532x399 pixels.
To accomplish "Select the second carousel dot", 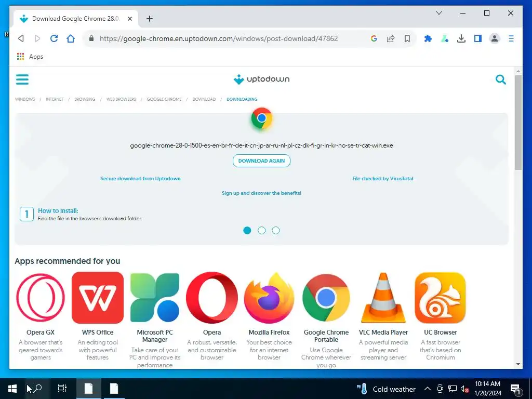I will click(262, 230).
